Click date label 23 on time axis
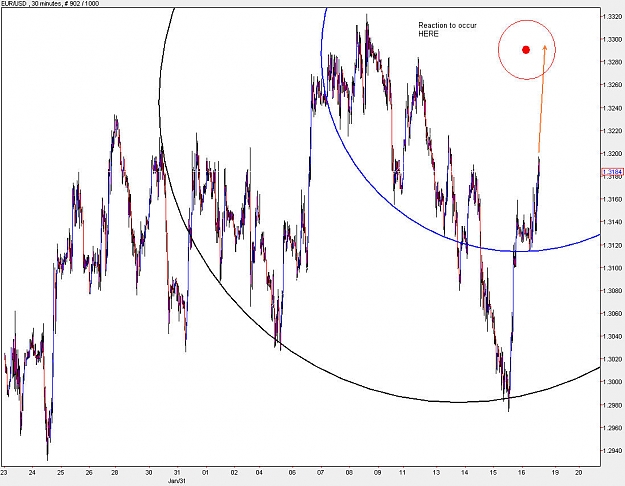This screenshot has height=486, width=625. coord(4,473)
